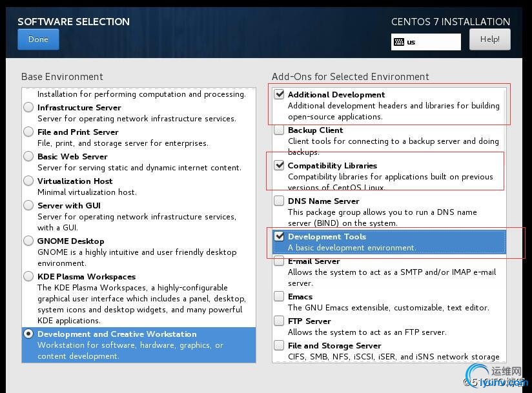
Task: Click 'This package group allows you to run a DNS' text
Action: pyautogui.click(x=382, y=217)
